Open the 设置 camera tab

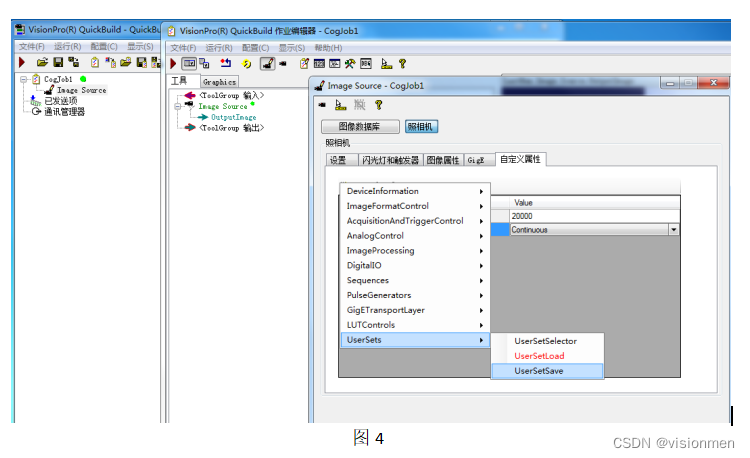(341, 160)
